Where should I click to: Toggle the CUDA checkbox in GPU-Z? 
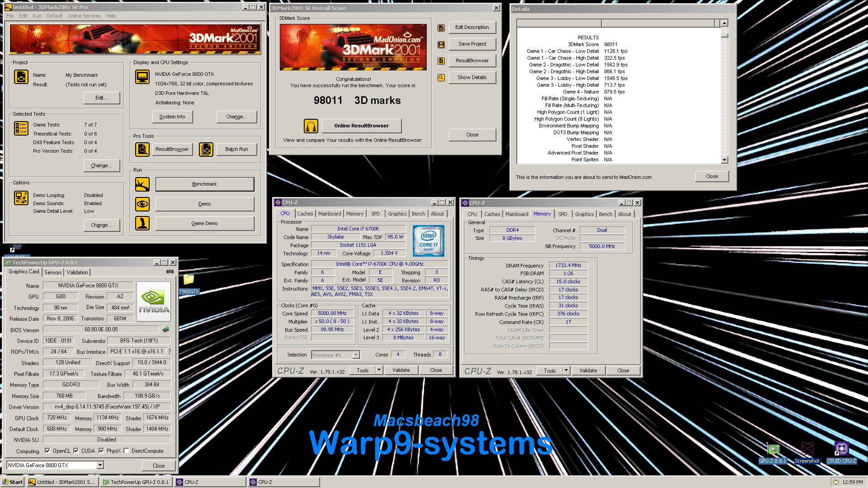76,451
